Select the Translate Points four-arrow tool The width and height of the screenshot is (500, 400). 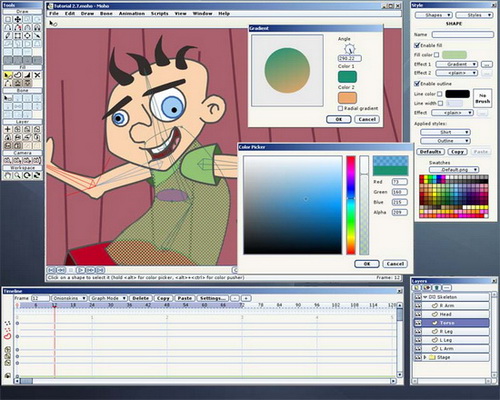(x=18, y=19)
